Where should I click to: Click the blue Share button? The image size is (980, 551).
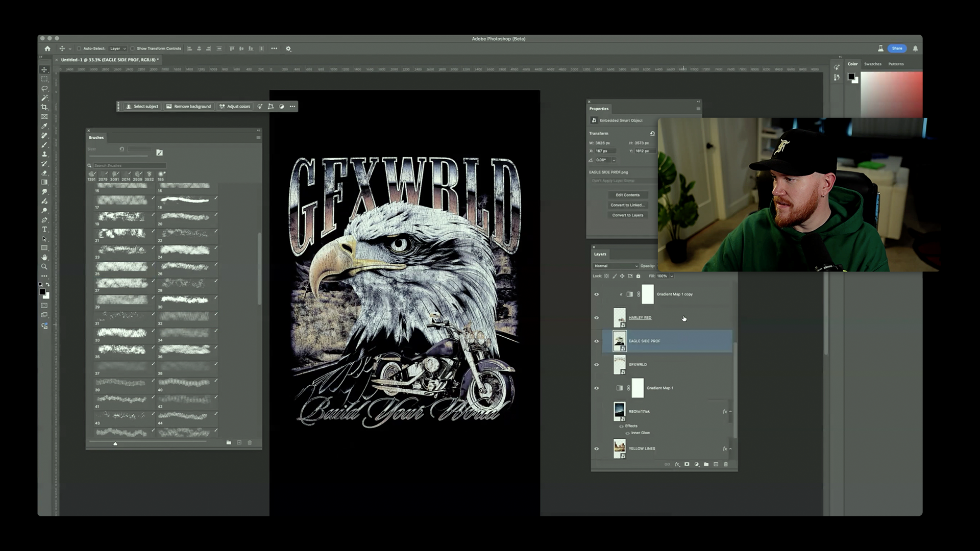(x=897, y=48)
